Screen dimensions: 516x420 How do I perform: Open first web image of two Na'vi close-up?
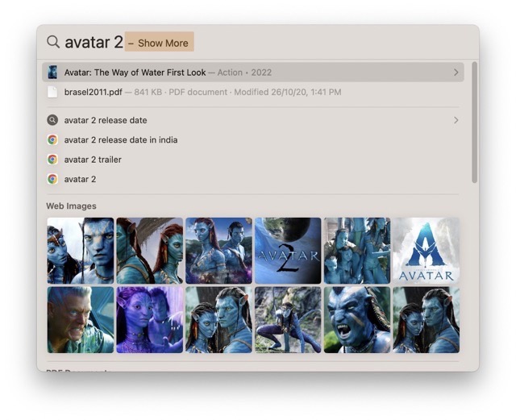click(x=81, y=251)
